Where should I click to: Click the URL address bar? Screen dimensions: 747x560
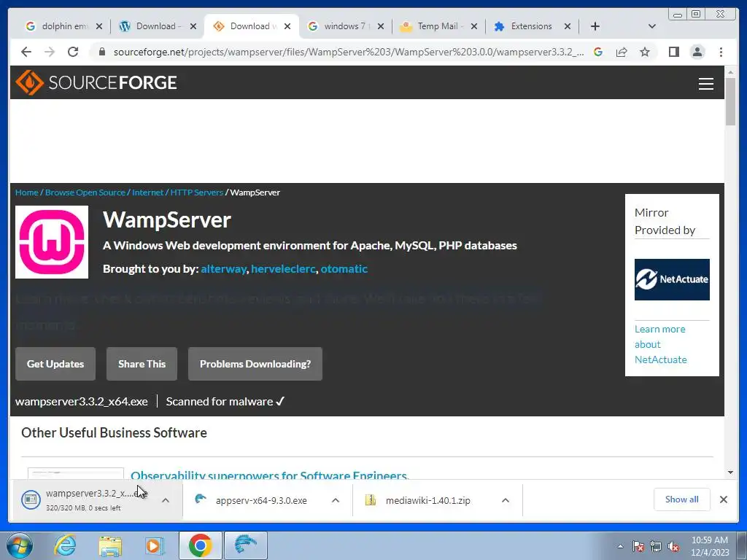[348, 52]
